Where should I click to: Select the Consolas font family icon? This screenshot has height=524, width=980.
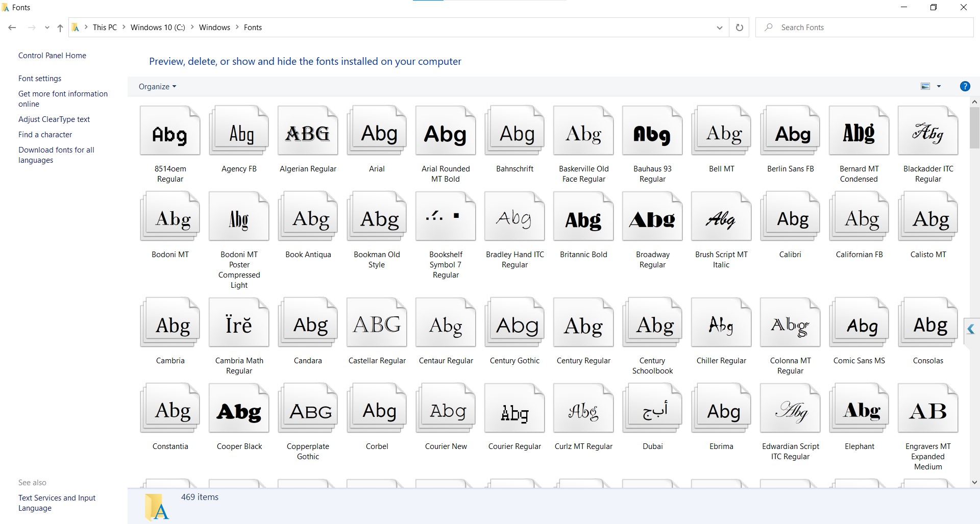[928, 322]
